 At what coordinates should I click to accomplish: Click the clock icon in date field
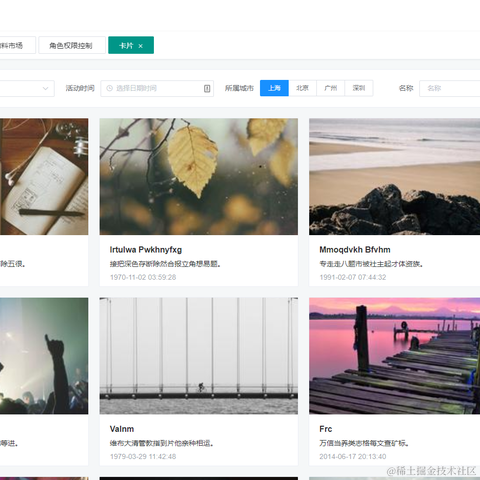point(109,88)
